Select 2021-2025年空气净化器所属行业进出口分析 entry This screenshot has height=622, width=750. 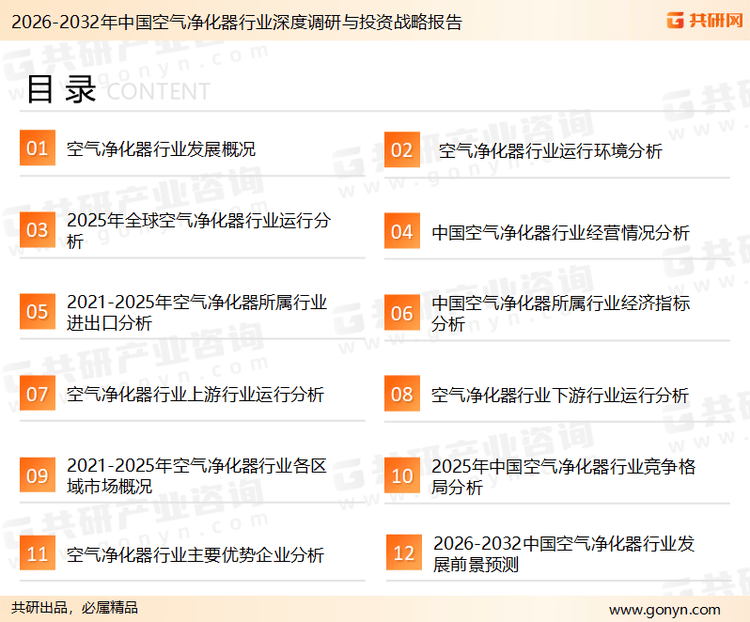196,312
